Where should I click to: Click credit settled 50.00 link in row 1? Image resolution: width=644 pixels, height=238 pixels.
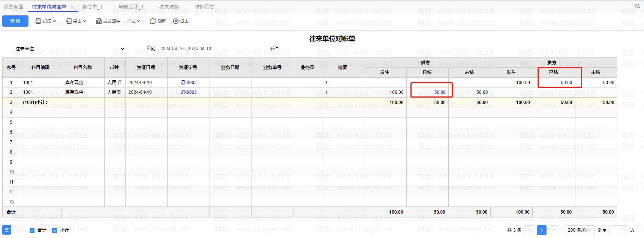point(566,83)
